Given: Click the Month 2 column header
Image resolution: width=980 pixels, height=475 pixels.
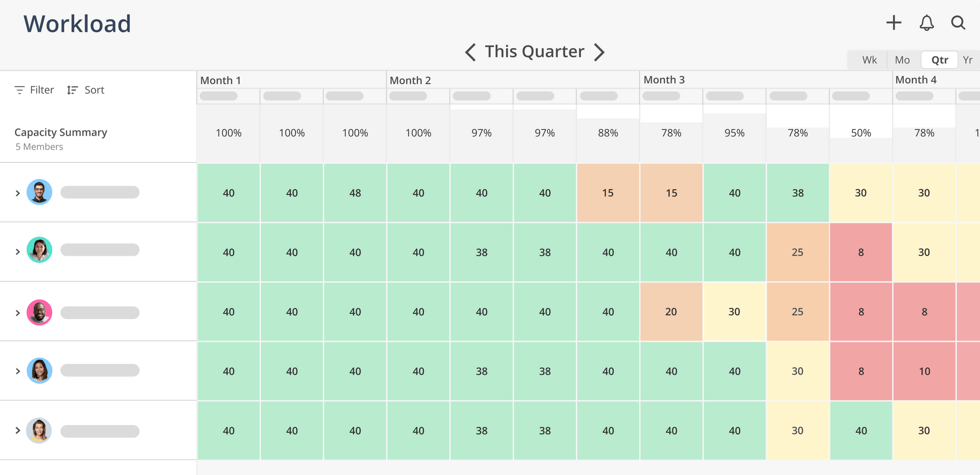Looking at the screenshot, I should point(410,80).
